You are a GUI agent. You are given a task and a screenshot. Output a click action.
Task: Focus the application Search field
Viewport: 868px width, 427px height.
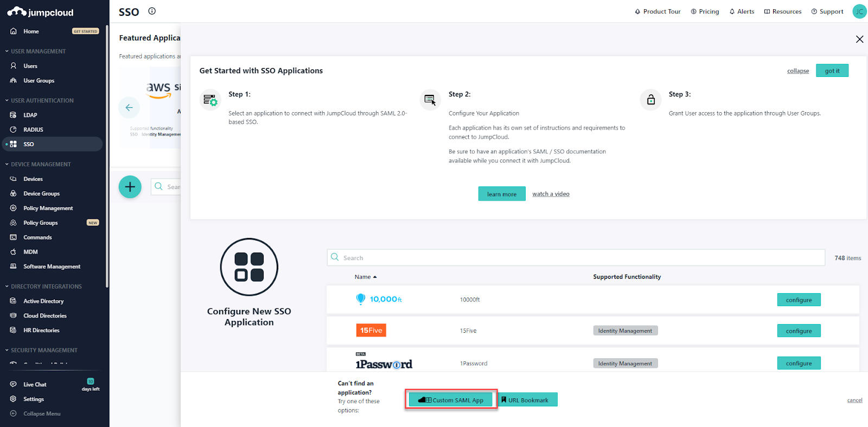click(x=576, y=257)
